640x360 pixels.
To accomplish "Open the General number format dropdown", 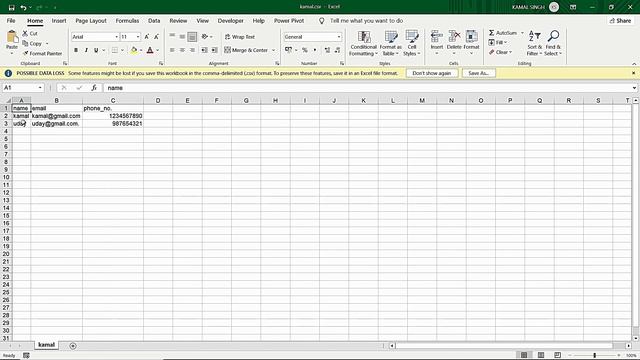I will coord(339,37).
